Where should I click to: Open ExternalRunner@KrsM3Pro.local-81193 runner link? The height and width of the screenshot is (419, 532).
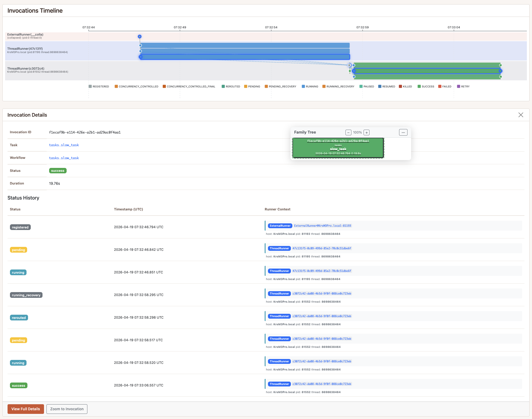[x=323, y=226]
